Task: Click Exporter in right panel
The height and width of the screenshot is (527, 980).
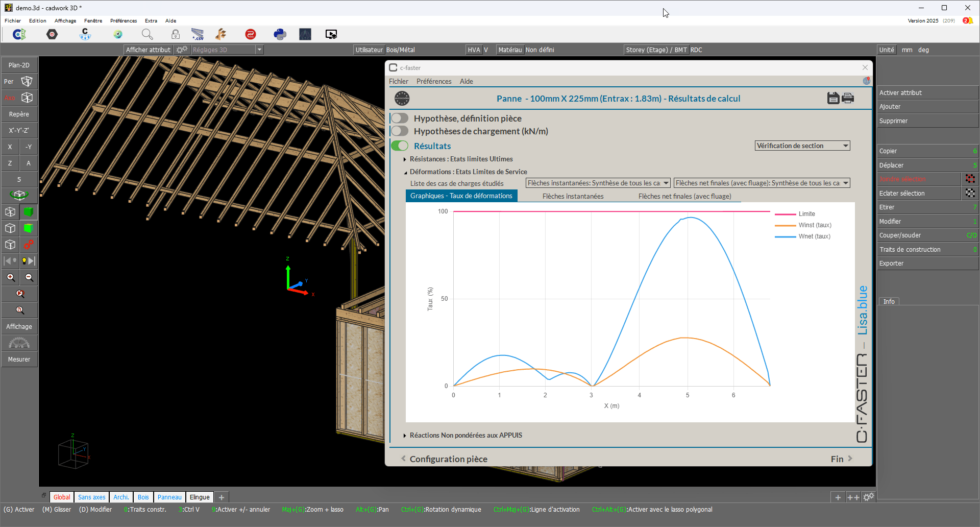Action: 927,263
